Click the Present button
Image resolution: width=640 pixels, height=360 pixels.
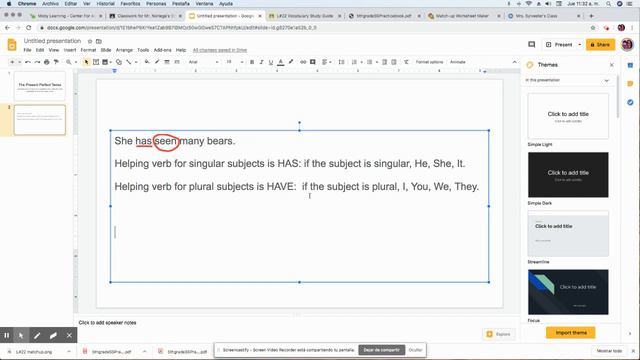pyautogui.click(x=560, y=44)
